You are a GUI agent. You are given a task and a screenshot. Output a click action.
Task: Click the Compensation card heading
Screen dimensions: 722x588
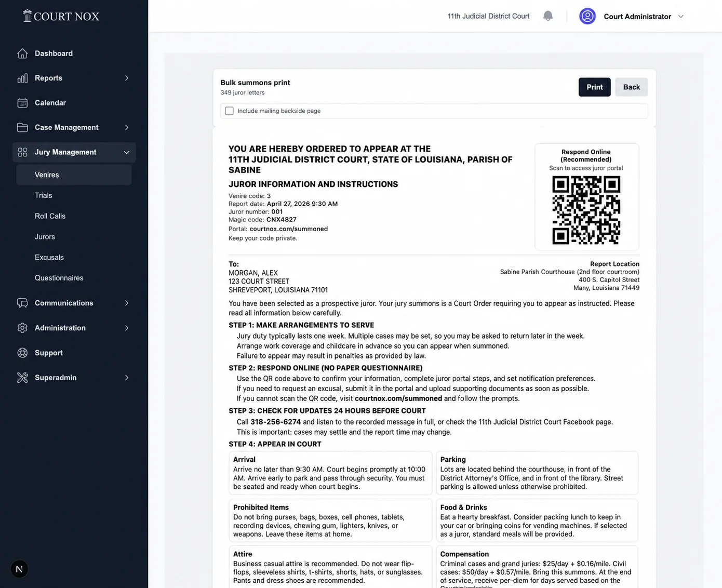464,554
